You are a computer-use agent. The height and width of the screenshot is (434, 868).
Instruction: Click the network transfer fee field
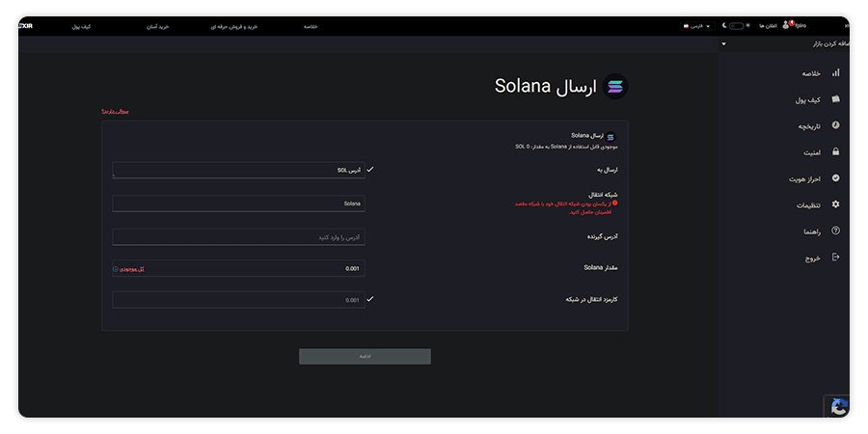[x=238, y=300]
